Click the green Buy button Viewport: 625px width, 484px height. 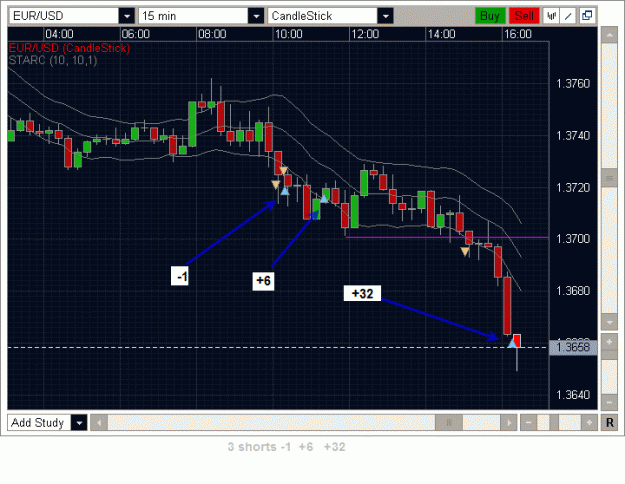tap(490, 16)
